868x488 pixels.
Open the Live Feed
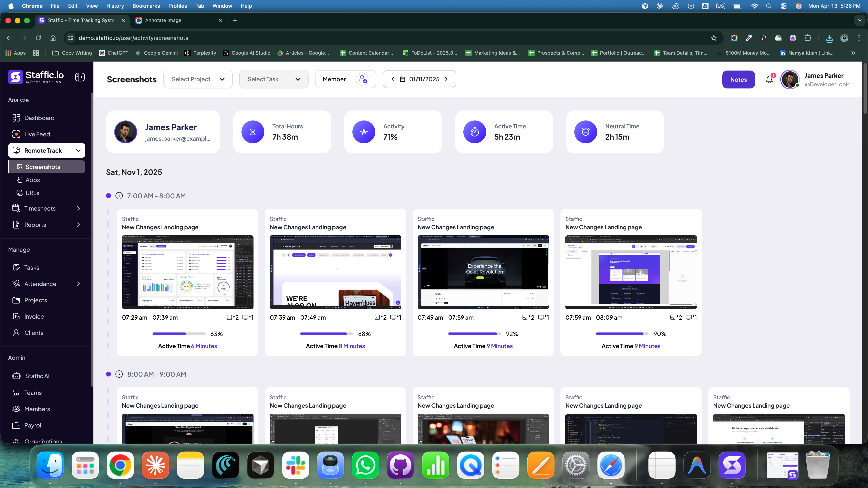coord(37,134)
